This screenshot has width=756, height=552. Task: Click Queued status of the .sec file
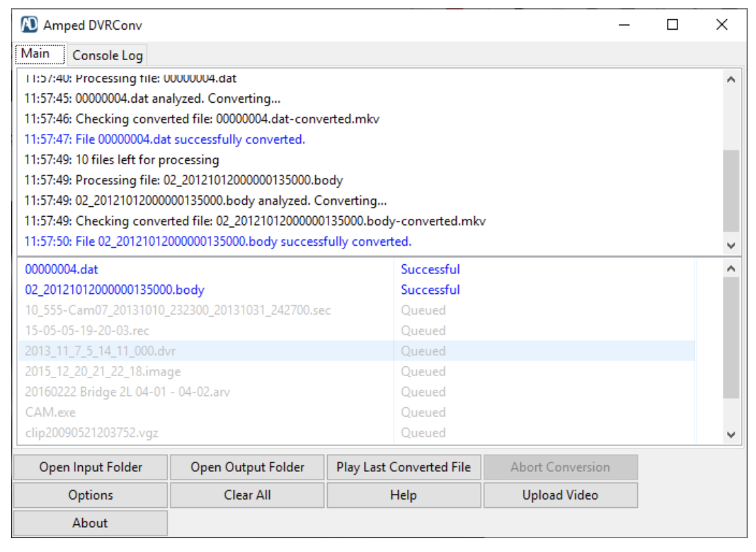tap(423, 310)
